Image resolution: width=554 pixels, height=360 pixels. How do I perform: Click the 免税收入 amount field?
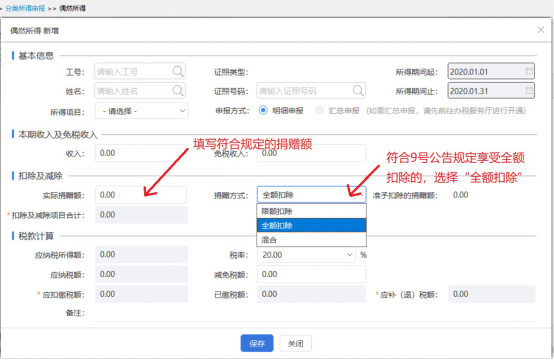pyautogui.click(x=312, y=153)
